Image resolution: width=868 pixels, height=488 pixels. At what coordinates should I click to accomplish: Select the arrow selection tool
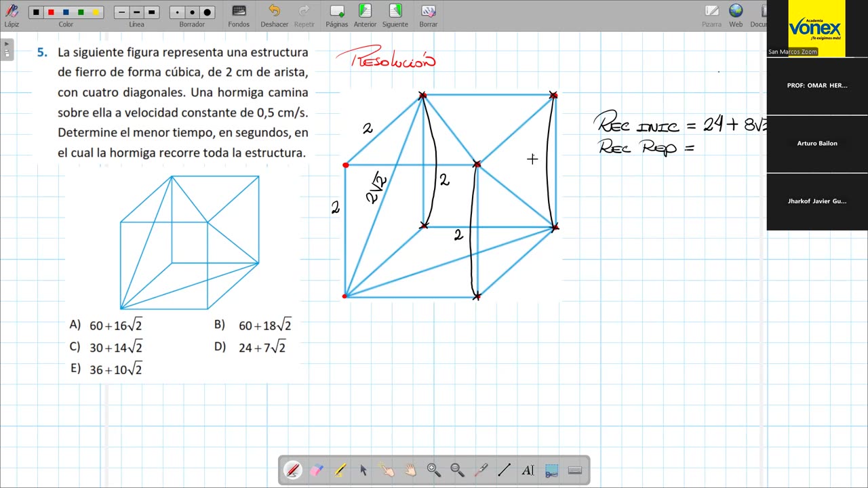(363, 470)
